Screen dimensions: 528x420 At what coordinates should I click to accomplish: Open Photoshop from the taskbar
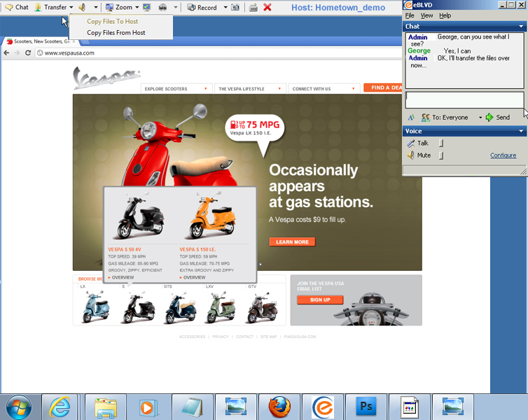pyautogui.click(x=366, y=407)
